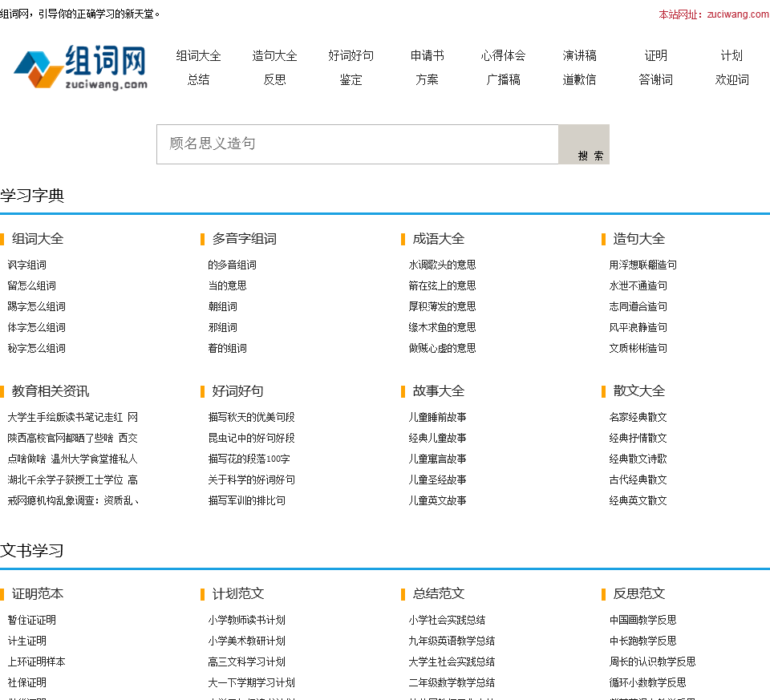
Task: Go to 心得体会 in the navigation
Action: pos(503,55)
